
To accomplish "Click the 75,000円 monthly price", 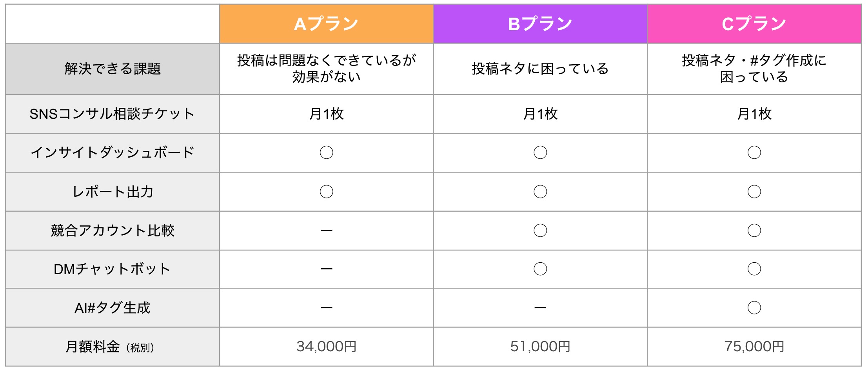I will (x=754, y=347).
